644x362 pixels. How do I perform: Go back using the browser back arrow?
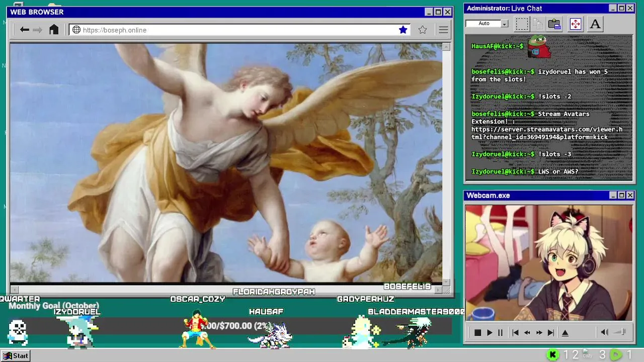[24, 30]
